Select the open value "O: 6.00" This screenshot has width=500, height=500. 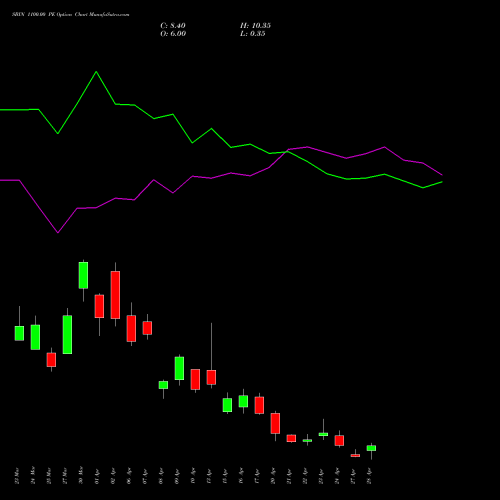click(x=173, y=34)
